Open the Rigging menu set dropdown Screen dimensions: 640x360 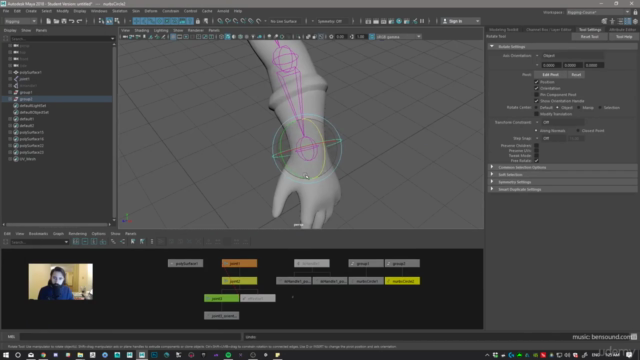click(x=20, y=21)
